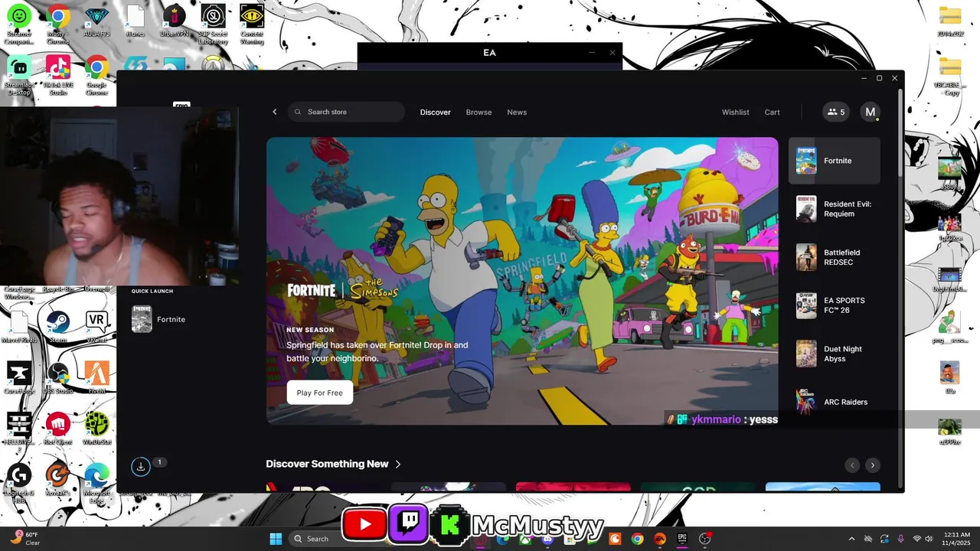Click the Search store field
The width and height of the screenshot is (980, 551).
point(347,112)
